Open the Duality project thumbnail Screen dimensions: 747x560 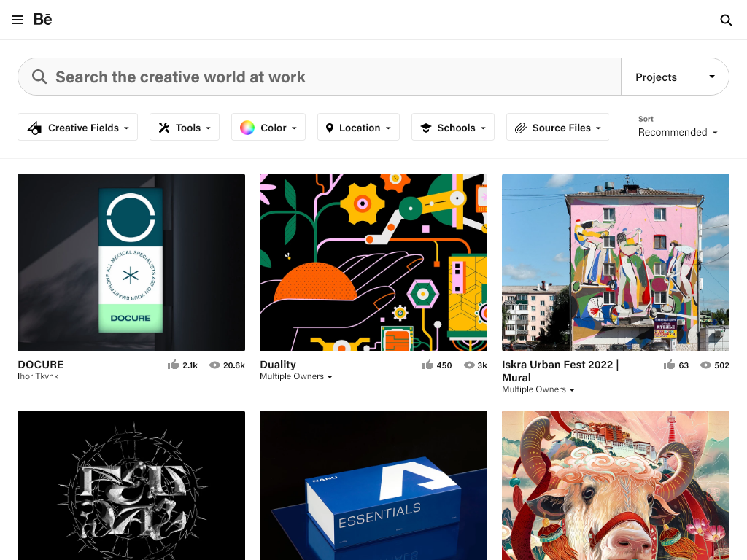coord(373,262)
